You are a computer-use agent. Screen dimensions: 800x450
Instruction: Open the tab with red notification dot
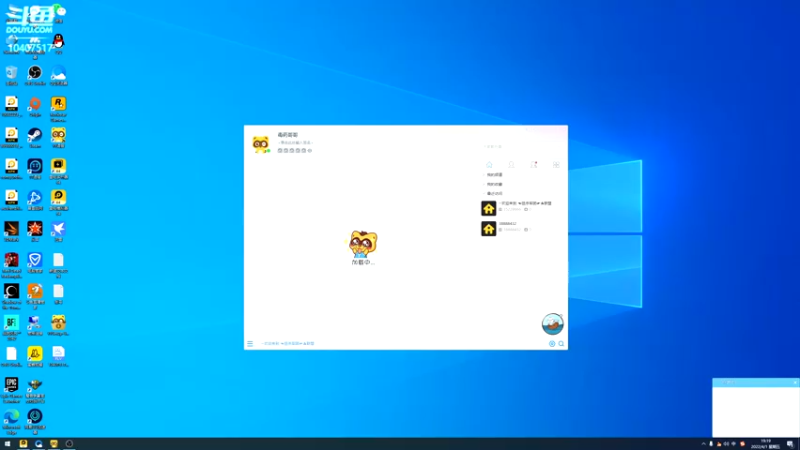tap(534, 165)
